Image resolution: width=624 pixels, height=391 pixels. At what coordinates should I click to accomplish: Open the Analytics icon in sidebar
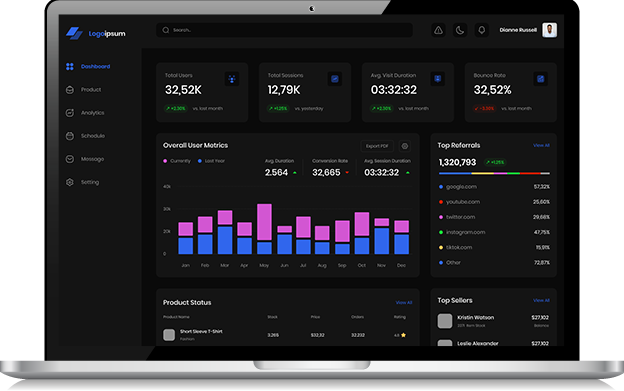click(70, 113)
